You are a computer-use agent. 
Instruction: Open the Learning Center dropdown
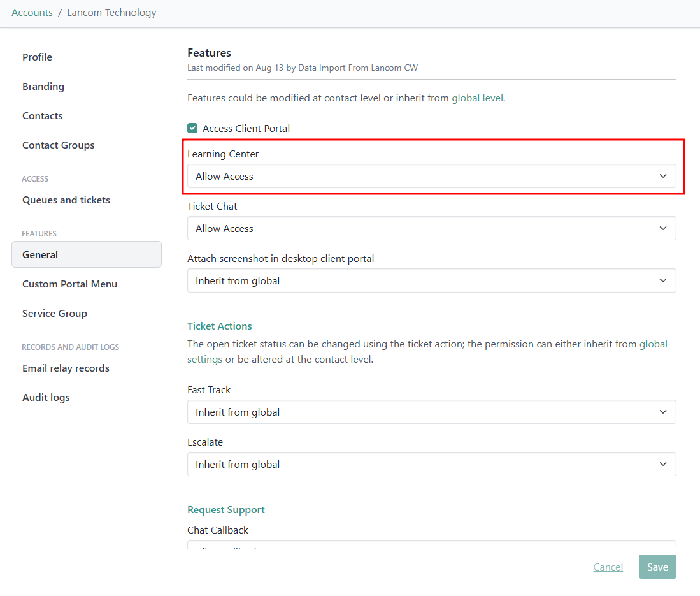(431, 176)
